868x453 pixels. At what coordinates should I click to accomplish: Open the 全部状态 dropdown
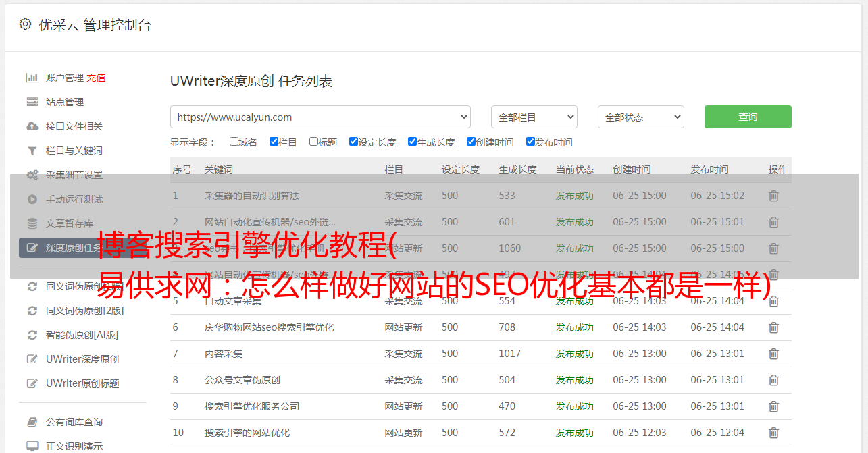click(641, 117)
